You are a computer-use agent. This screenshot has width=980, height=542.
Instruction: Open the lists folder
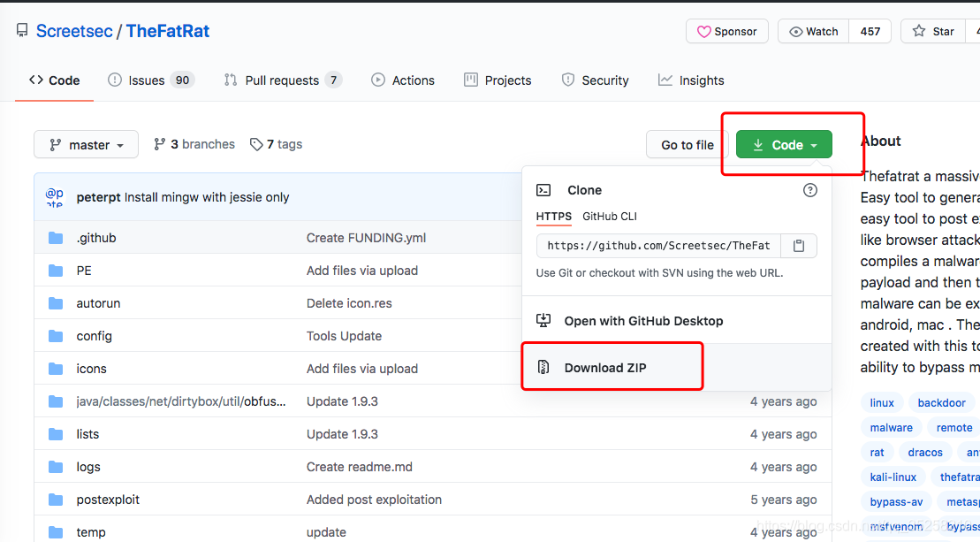87,434
